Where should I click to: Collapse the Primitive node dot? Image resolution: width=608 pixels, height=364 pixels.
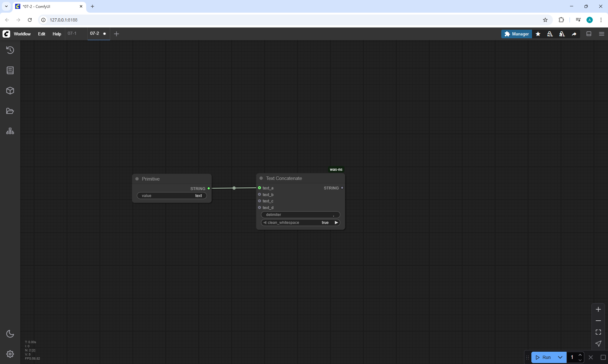137,179
